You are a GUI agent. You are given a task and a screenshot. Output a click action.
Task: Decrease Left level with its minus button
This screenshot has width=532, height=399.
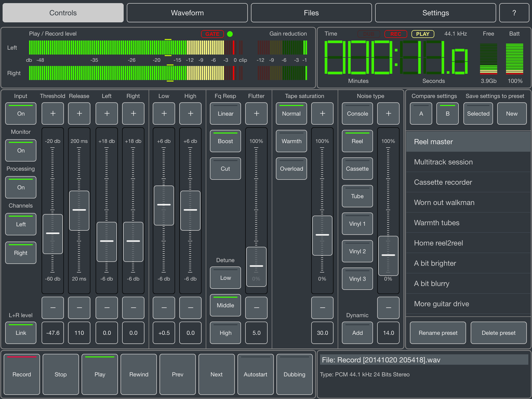pyautogui.click(x=107, y=308)
